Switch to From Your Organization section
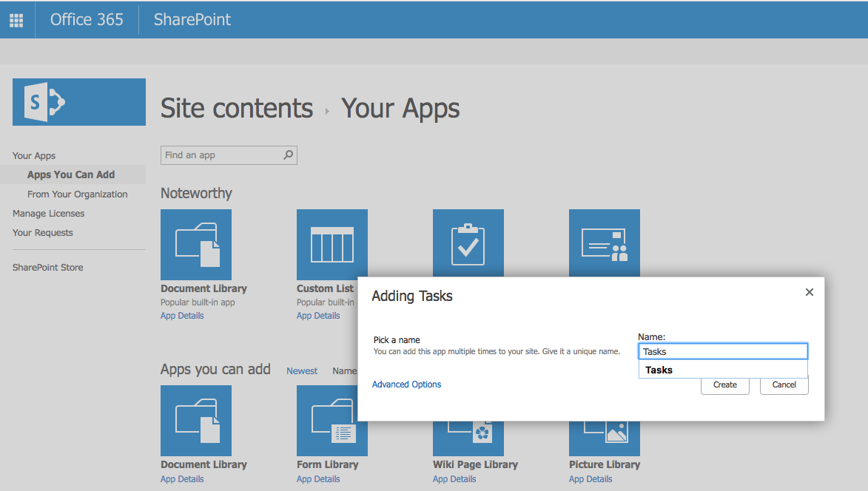Image resolution: width=868 pixels, height=491 pixels. pos(77,194)
